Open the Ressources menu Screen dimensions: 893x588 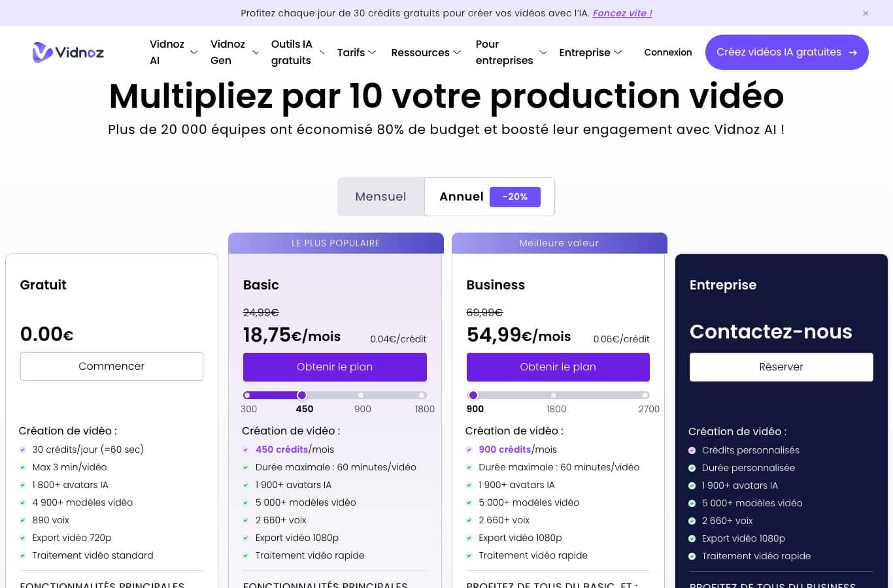(x=420, y=52)
